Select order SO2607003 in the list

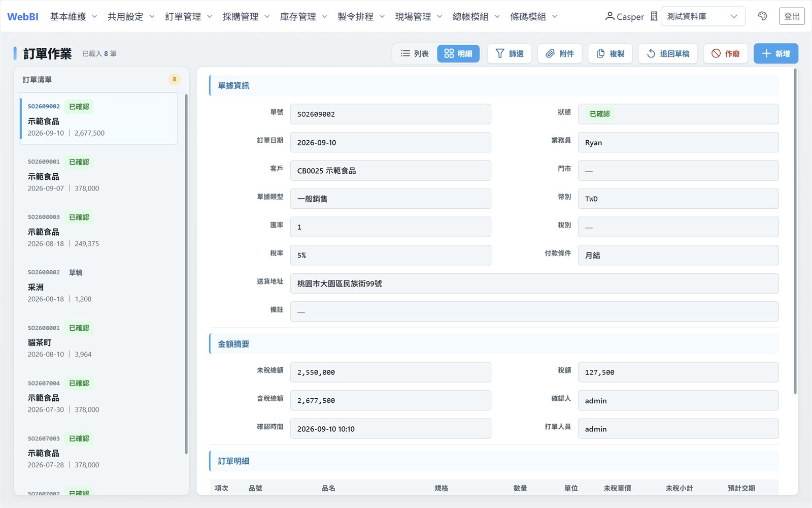(x=99, y=451)
